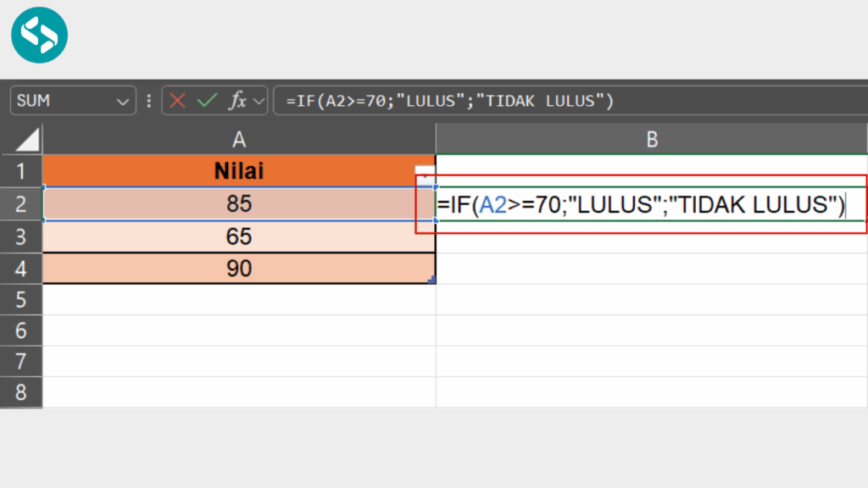Viewport: 868px width, 488px height.
Task: Open Insert Function via the fx icon
Action: pos(238,100)
